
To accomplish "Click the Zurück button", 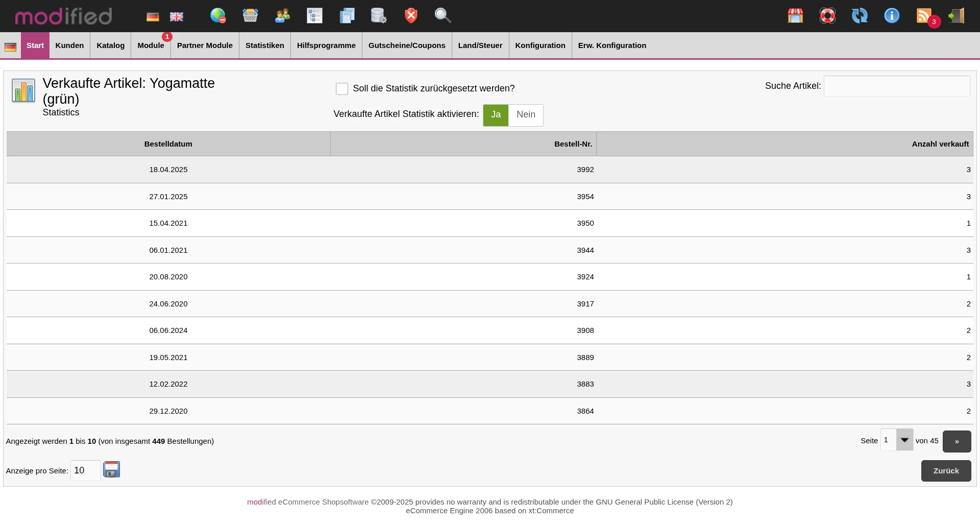I will point(946,471).
